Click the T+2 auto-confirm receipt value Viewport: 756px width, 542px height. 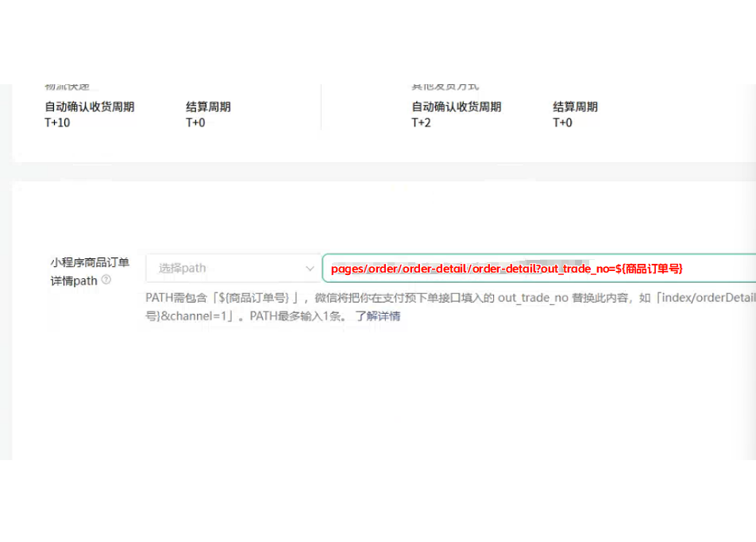[x=421, y=122]
